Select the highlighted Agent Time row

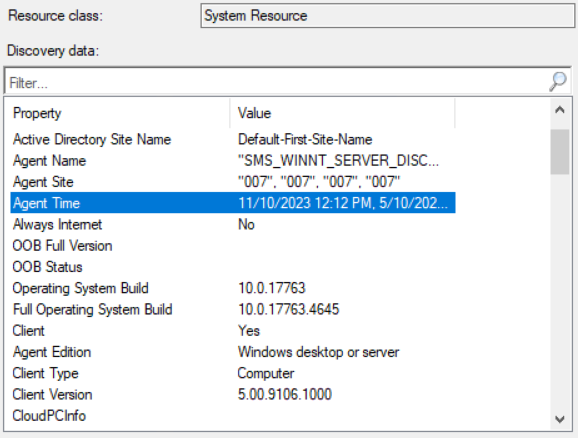[x=233, y=203]
